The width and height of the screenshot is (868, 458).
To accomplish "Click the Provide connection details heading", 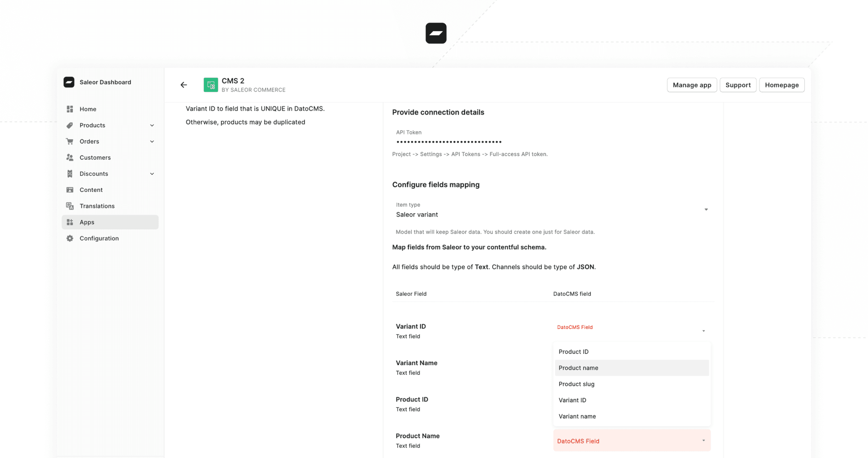I will [438, 112].
